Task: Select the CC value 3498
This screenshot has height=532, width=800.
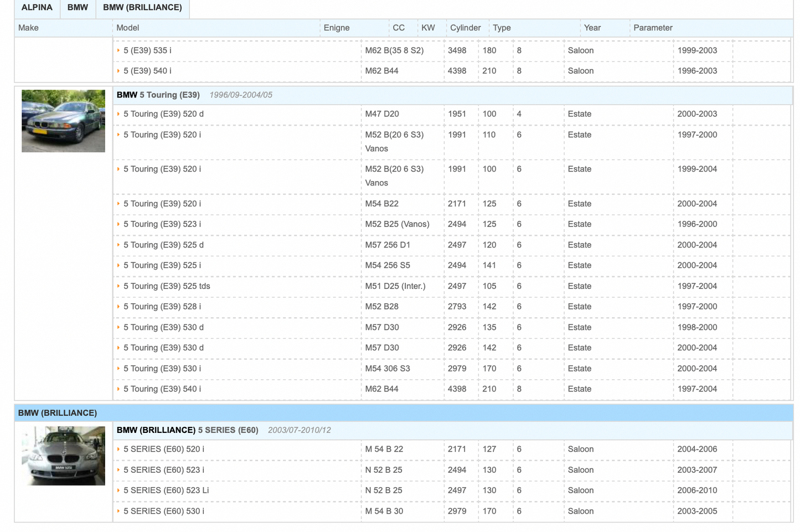Action: tap(457, 50)
